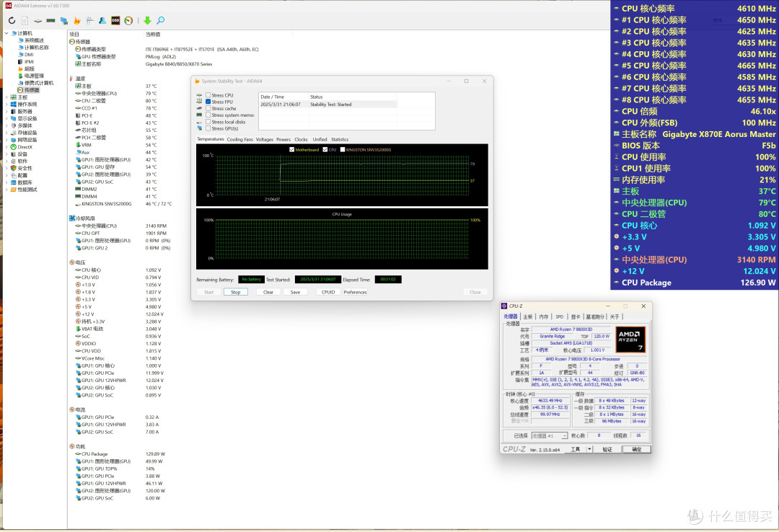Expand the 服务器 tree node
This screenshot has width=779, height=532.
[6, 111]
